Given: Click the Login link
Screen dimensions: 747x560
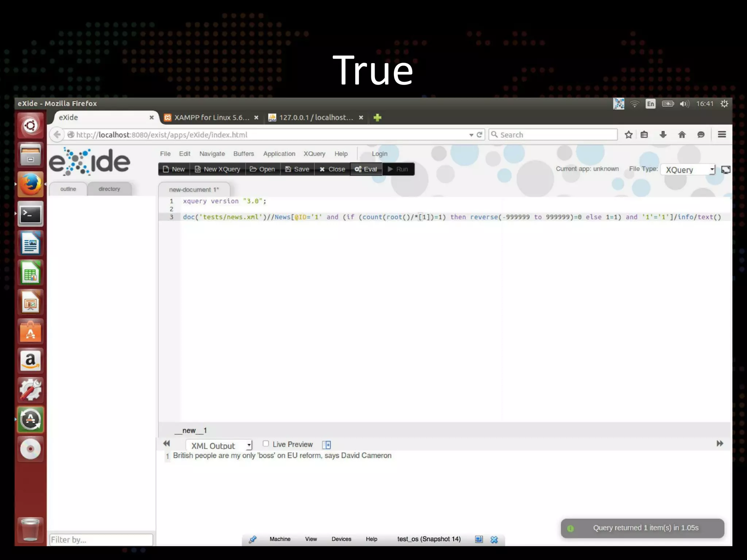Looking at the screenshot, I should [379, 154].
